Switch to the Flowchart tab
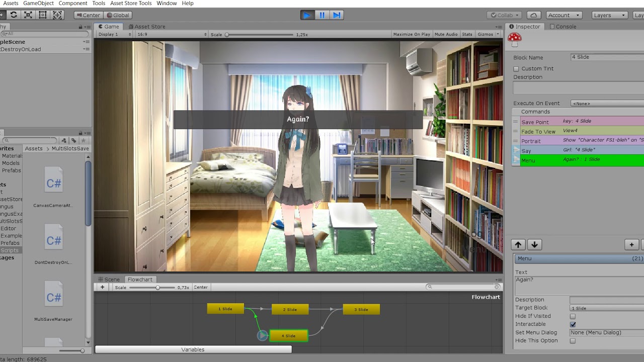 click(140, 280)
